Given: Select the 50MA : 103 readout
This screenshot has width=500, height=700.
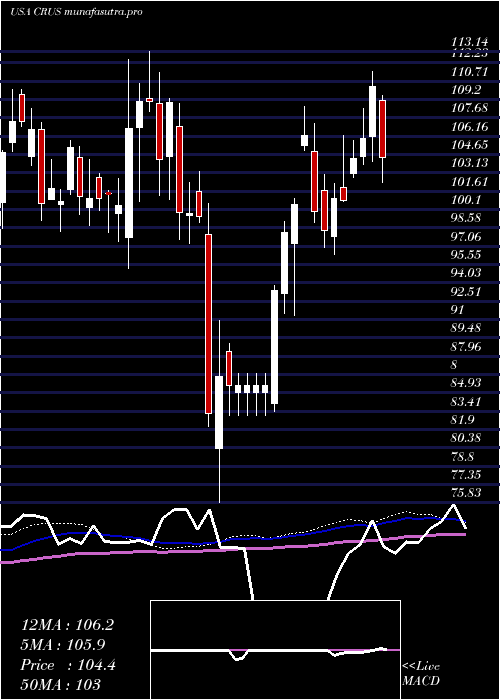Looking at the screenshot, I should pos(60,684).
